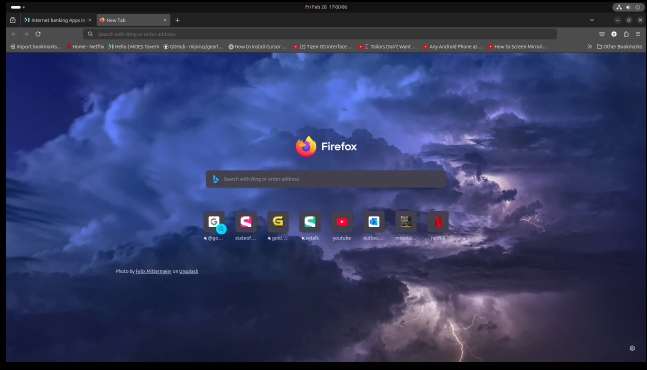Screen dimensions: 647x370
Task: Close the Internet banking Apps tab
Action: (90, 20)
